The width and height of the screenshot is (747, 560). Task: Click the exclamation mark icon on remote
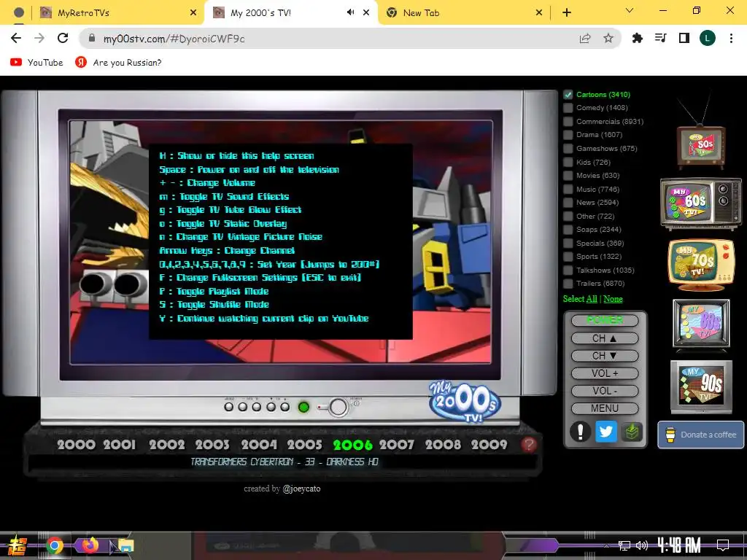click(x=580, y=432)
